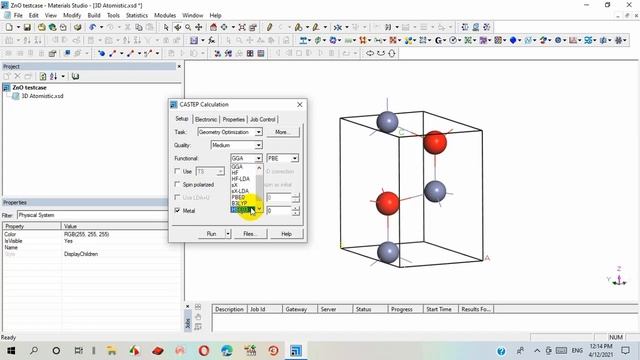The image size is (640, 360).
Task: Open the Modify menu
Action: [x=72, y=16]
